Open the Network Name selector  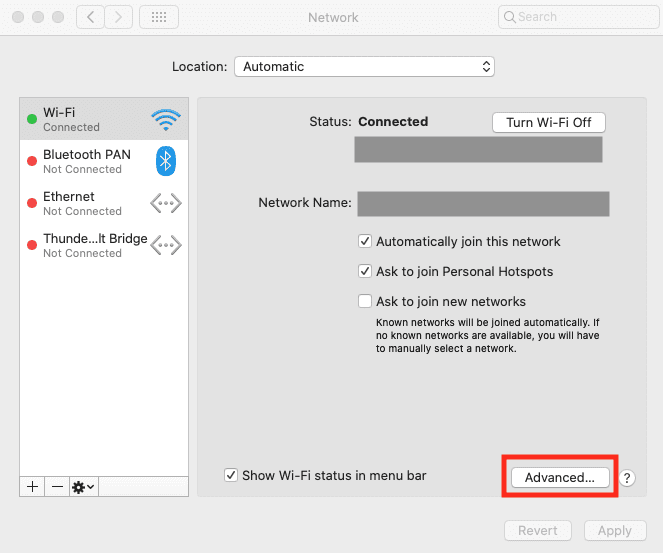coord(483,204)
